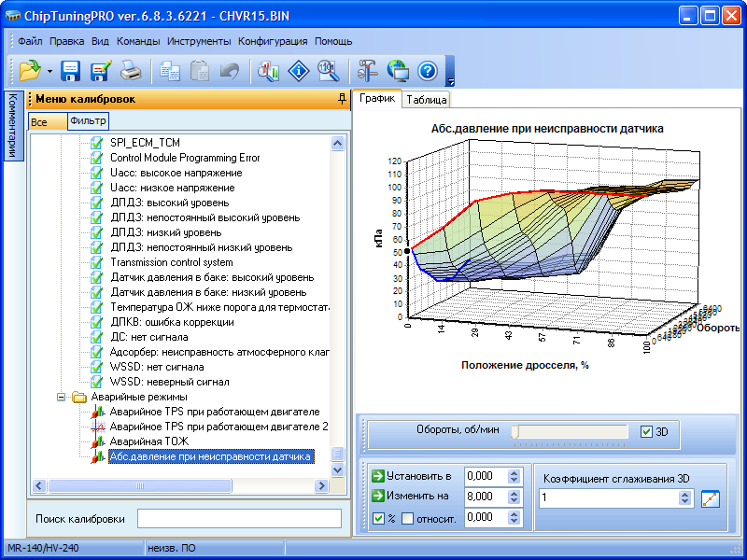This screenshot has width=747, height=560.
Task: Click the 3D smoothing apply icon
Action: (712, 498)
